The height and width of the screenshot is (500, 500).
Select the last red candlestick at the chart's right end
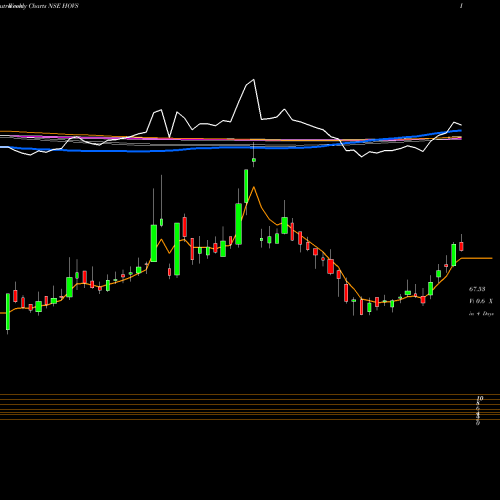click(461, 246)
